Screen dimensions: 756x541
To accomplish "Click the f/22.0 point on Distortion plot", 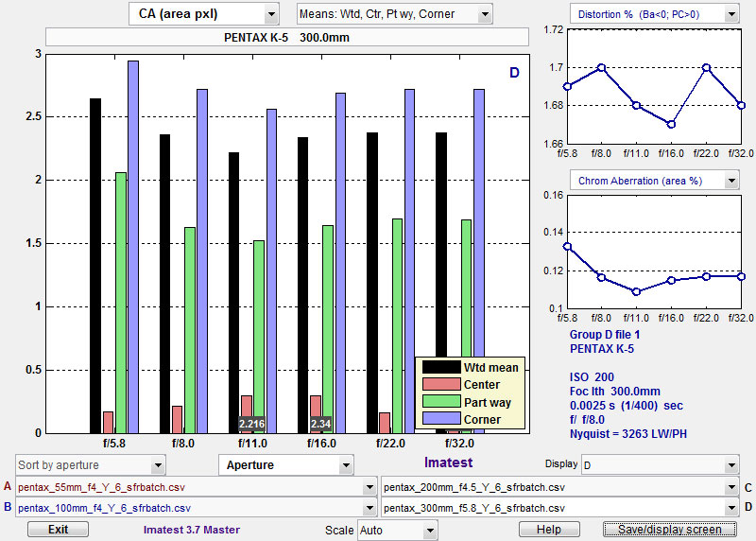I will pyautogui.click(x=706, y=67).
